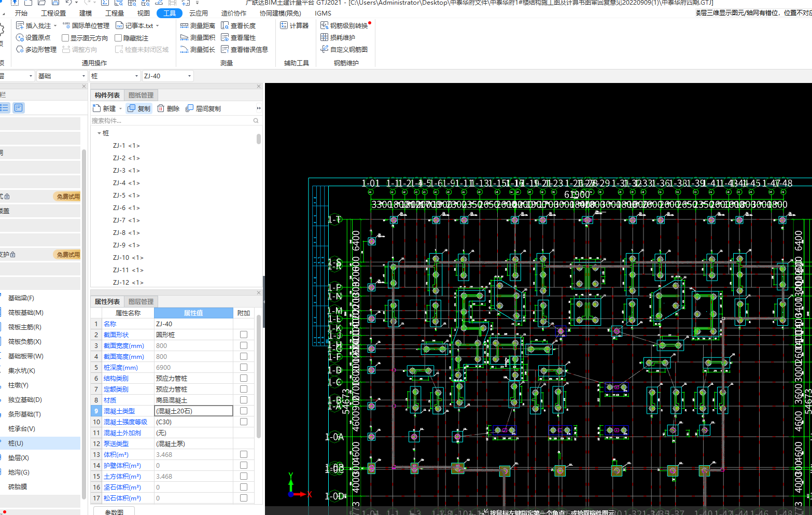
Task: Switch to 图层管理 tab
Action: 141,301
